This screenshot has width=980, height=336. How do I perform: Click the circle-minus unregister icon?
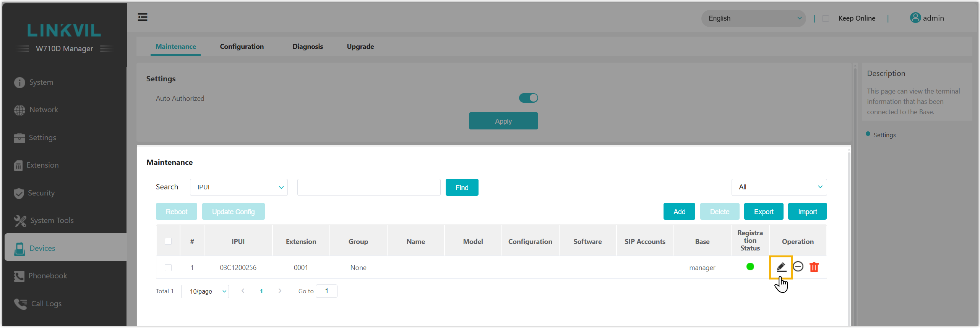[x=798, y=267]
